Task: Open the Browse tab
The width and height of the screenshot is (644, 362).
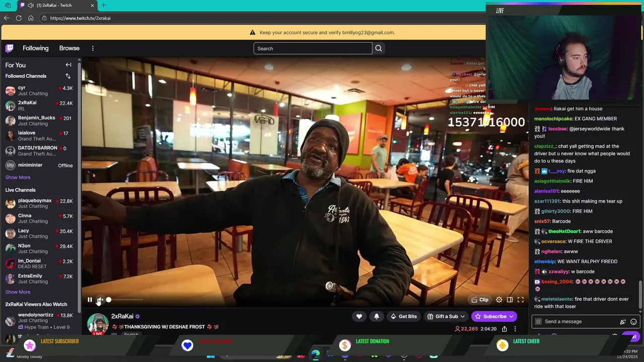Action: pyautogui.click(x=69, y=48)
